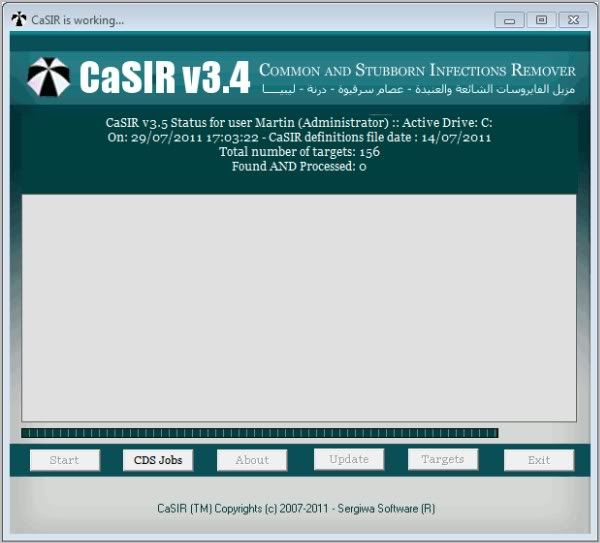Click the Sergiwa Software copyright footer
Viewport: 600px width, 543px height.
pyautogui.click(x=296, y=509)
